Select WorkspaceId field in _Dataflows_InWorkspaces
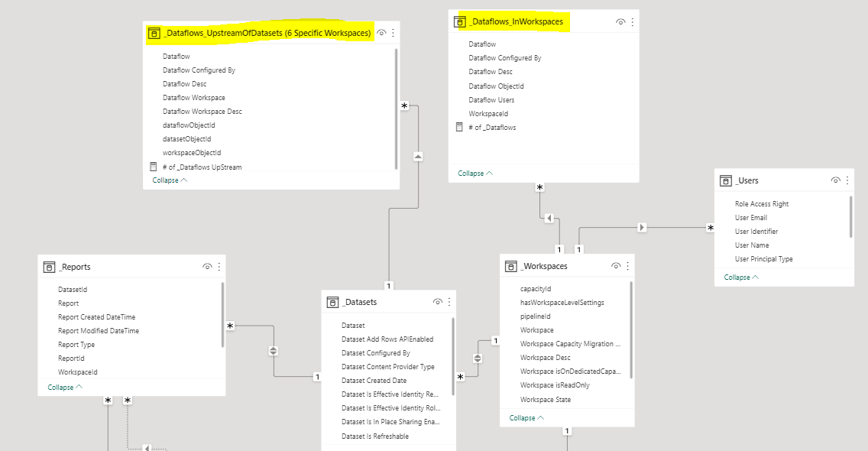 [x=488, y=114]
